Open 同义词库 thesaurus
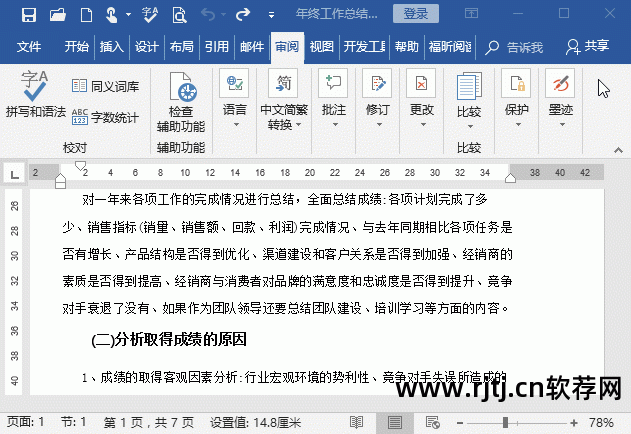The width and height of the screenshot is (631, 434). 105,86
